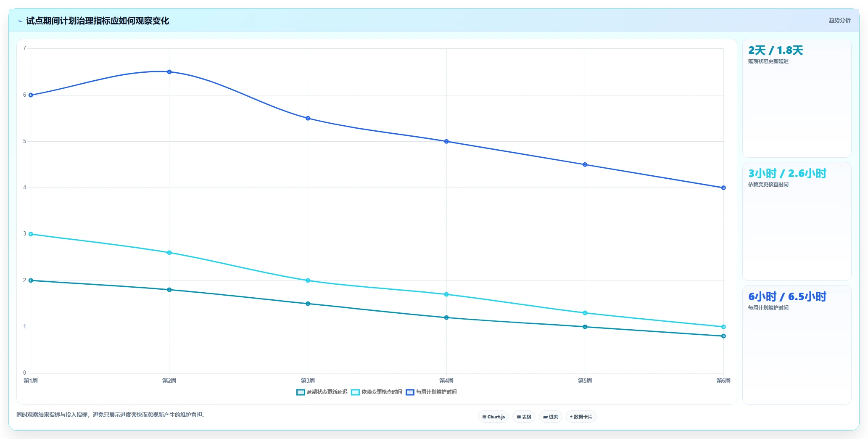Click the 第5周 point at 1.3 on cyan line

pos(585,313)
